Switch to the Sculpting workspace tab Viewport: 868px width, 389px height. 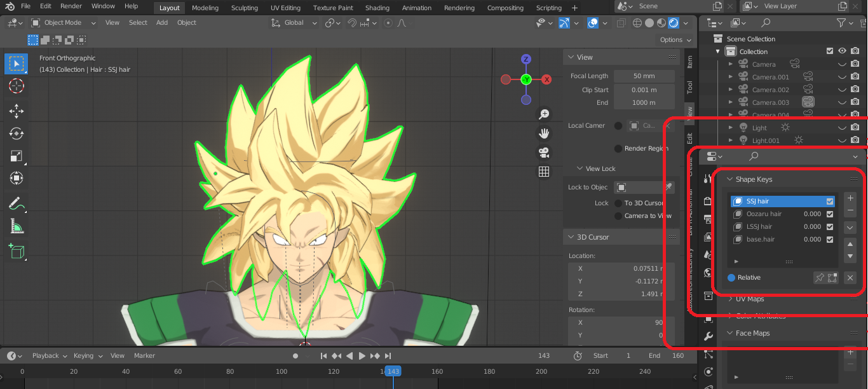pos(245,8)
